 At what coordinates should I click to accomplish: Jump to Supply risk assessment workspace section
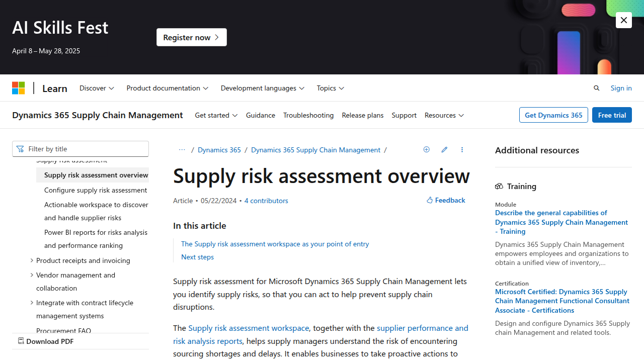coord(275,244)
